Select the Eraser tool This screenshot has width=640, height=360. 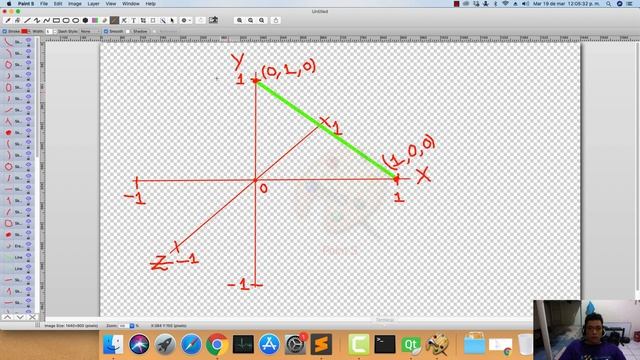[104, 20]
